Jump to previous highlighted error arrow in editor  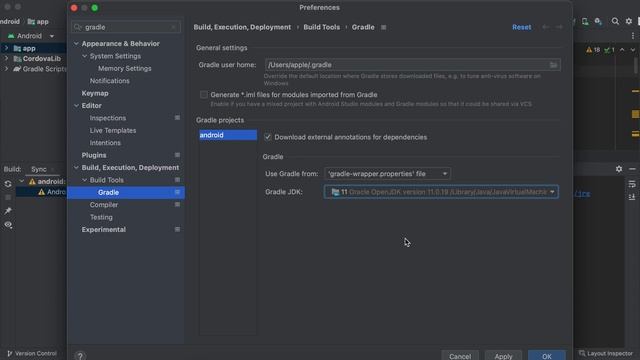click(622, 50)
